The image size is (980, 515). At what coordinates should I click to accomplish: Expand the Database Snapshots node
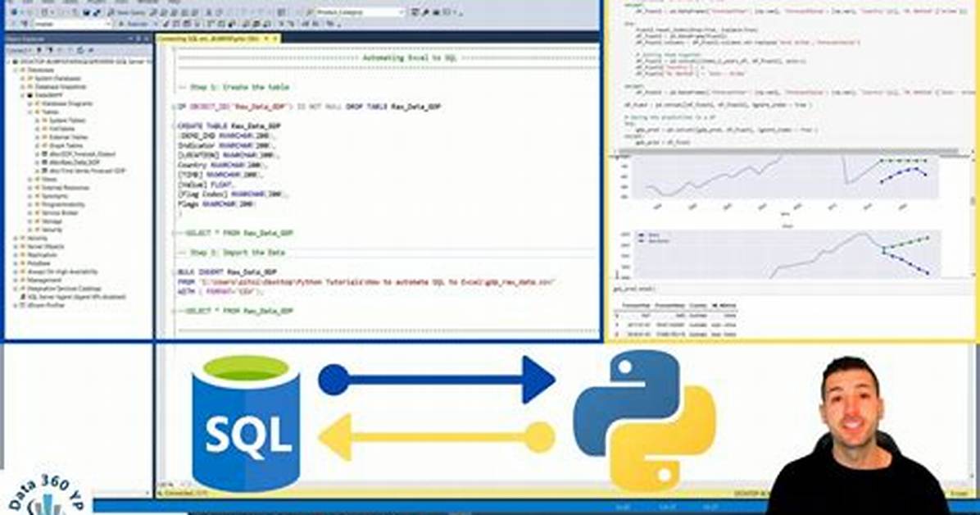point(23,87)
